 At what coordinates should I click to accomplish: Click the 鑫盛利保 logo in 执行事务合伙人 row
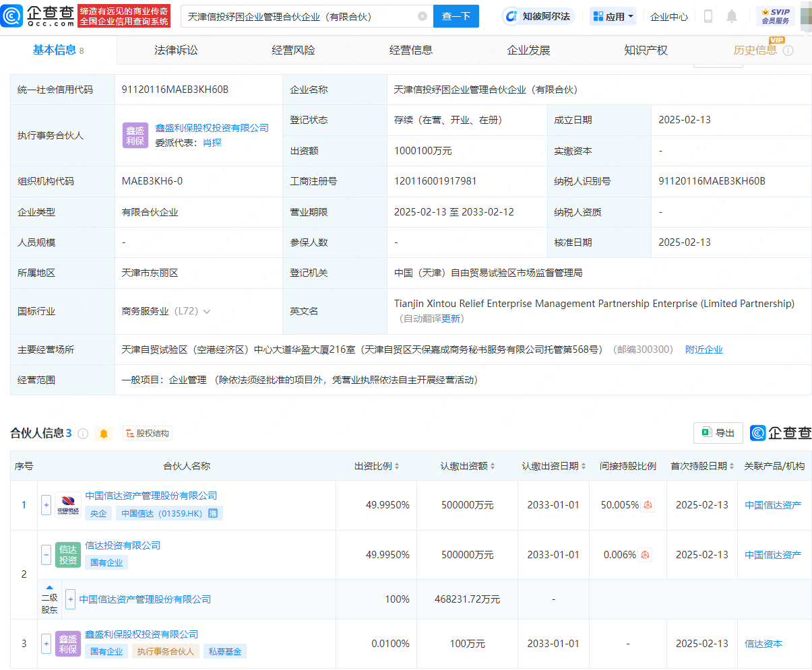(135, 135)
